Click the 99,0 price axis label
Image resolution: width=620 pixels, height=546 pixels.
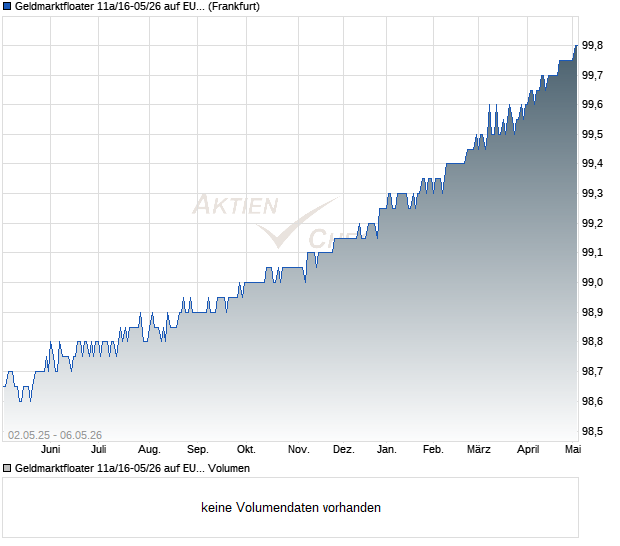(592, 282)
